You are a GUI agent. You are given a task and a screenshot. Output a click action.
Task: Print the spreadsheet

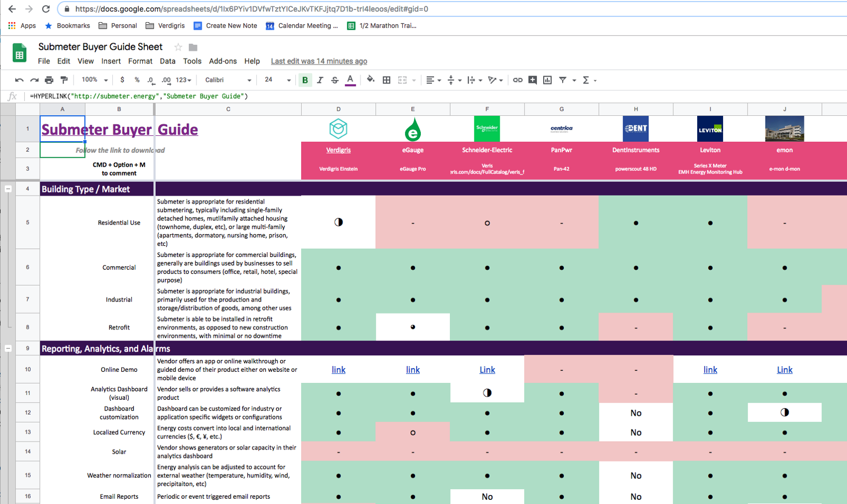[x=49, y=80]
